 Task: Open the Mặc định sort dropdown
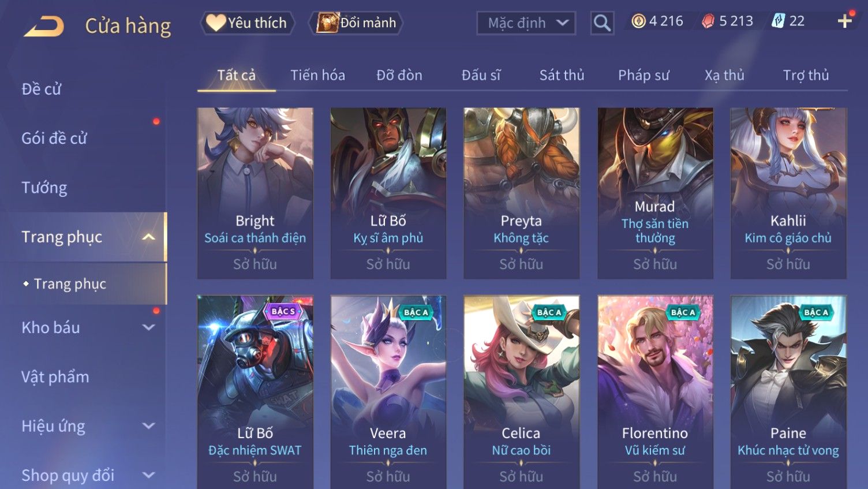coord(526,23)
